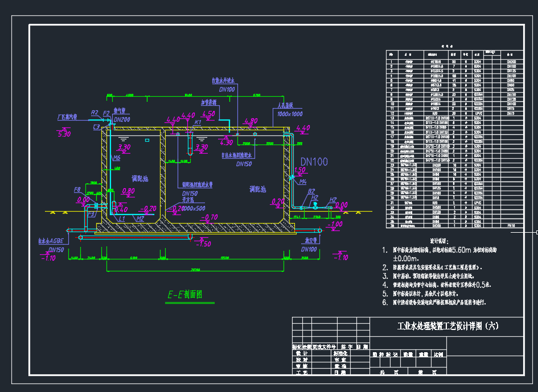Select the C3 callout label
Screen dimensions: 538x392
pos(97,127)
